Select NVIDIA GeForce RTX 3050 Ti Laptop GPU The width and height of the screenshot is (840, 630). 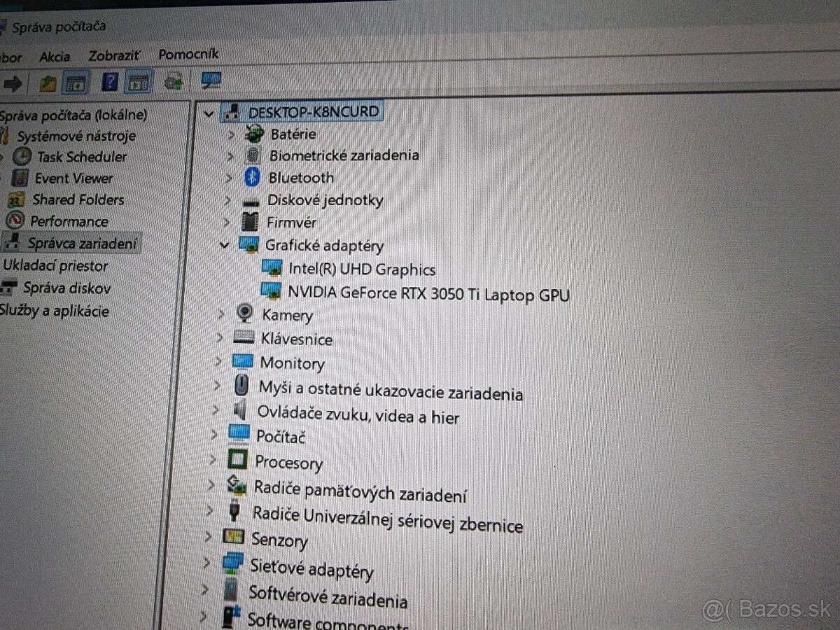(428, 294)
